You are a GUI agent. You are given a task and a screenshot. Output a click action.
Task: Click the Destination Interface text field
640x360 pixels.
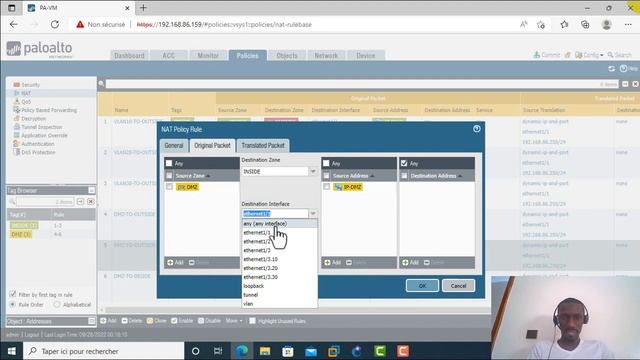coord(276,213)
